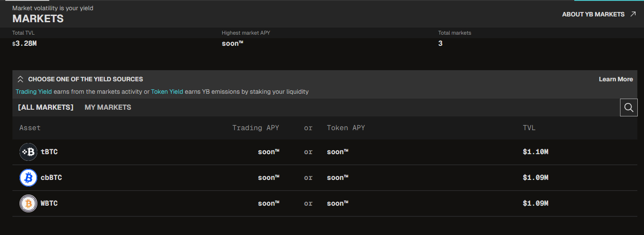Select the Token Yield link

(167, 92)
